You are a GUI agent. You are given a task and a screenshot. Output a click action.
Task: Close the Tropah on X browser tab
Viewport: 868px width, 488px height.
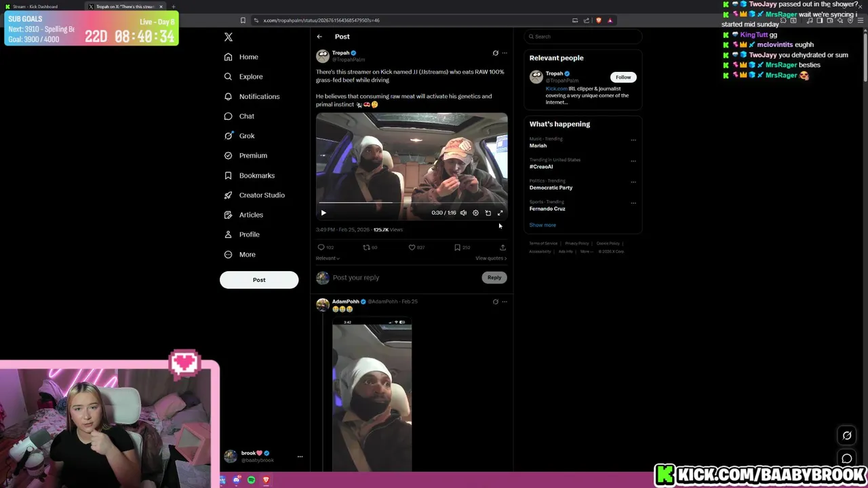161,7
